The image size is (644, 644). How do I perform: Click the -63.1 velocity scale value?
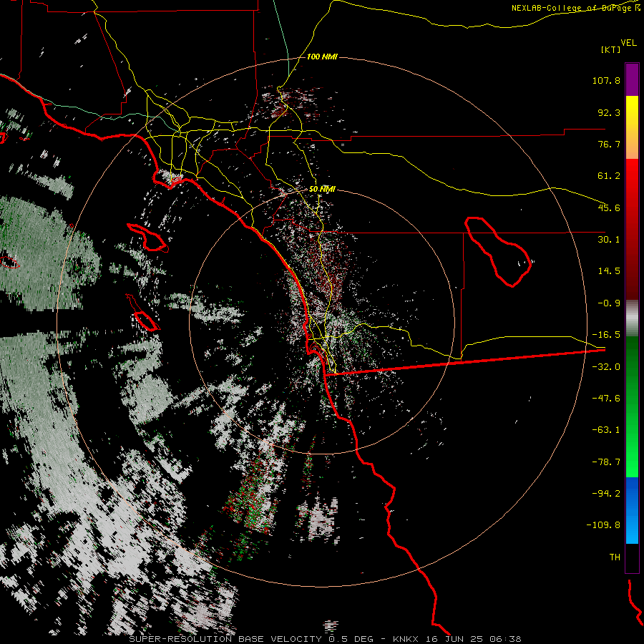click(606, 430)
